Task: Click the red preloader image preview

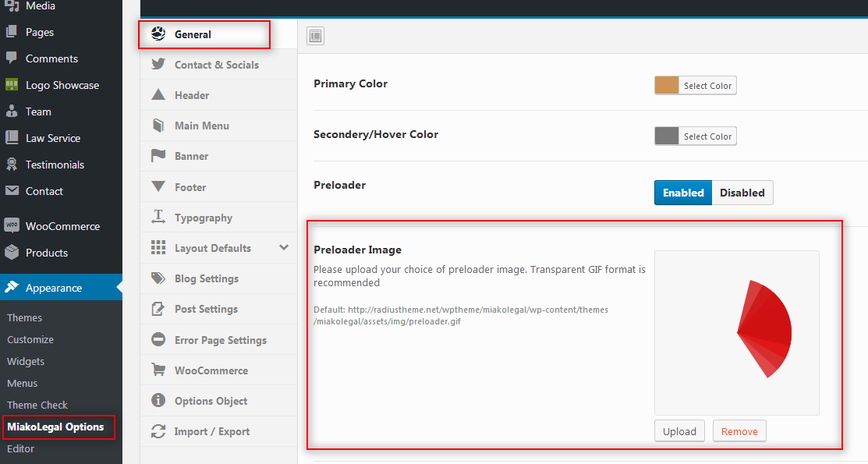Action: pos(764,329)
